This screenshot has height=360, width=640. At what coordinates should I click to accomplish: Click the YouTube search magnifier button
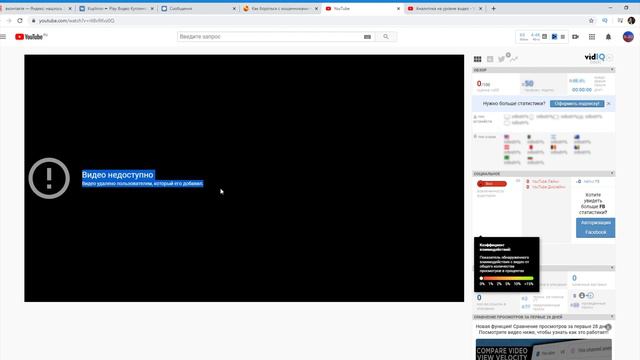[x=386, y=37]
